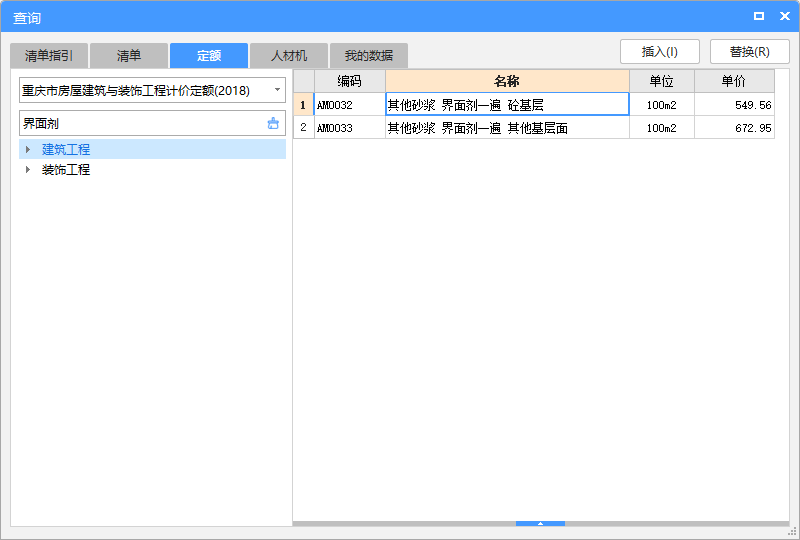
Task: Click the 名称 column header
Action: 507,81
